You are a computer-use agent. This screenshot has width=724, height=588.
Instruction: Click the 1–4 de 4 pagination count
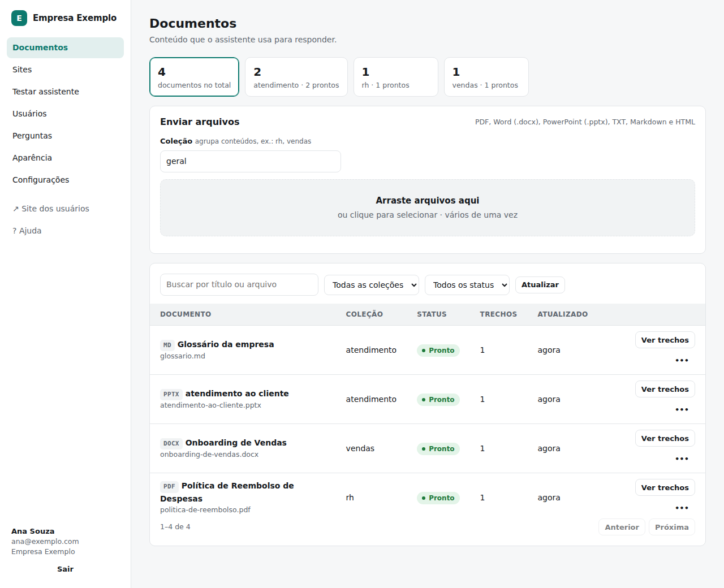[175, 527]
